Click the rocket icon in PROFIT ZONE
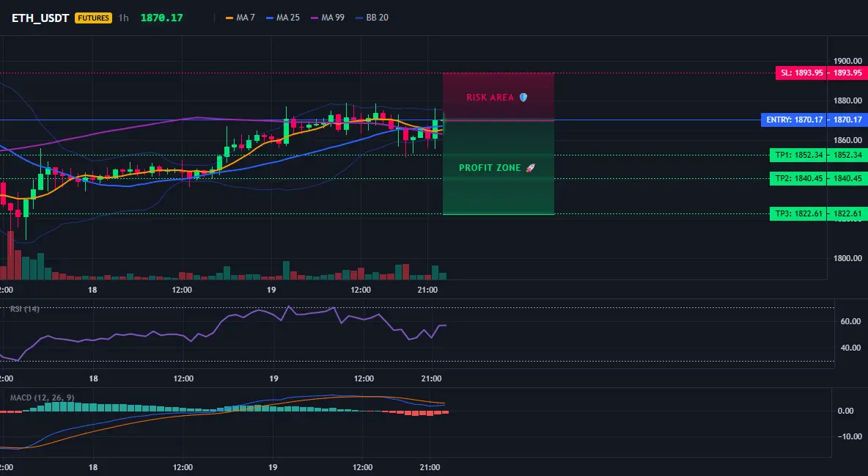This screenshot has width=868, height=476. click(530, 168)
